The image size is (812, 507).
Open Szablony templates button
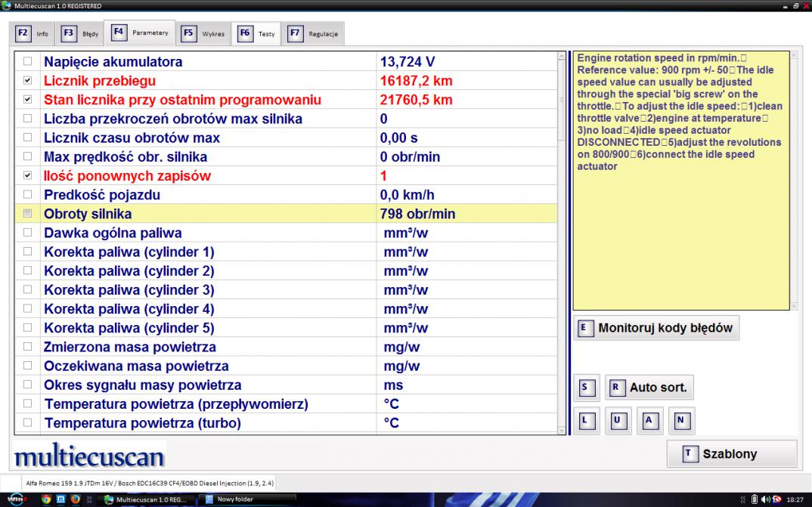[x=731, y=454]
